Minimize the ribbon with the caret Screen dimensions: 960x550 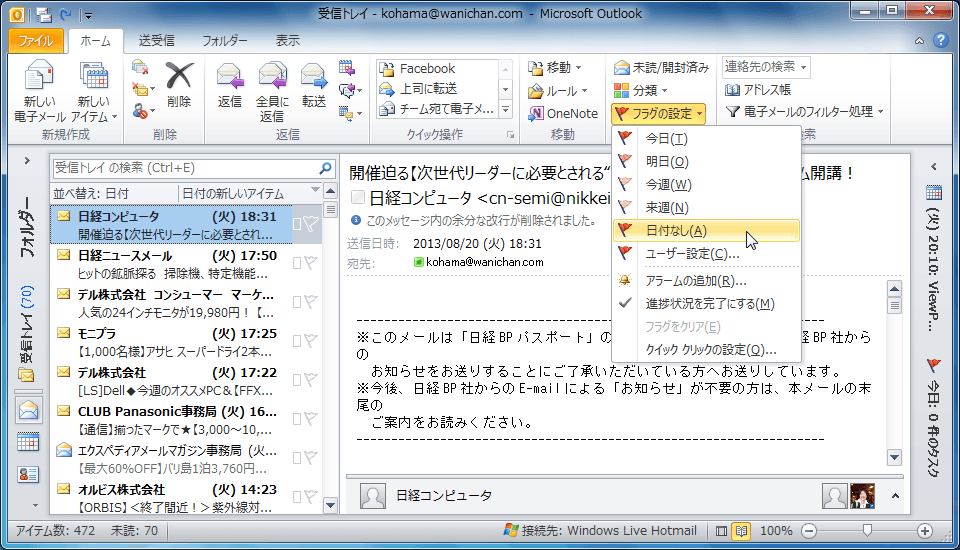coord(920,41)
